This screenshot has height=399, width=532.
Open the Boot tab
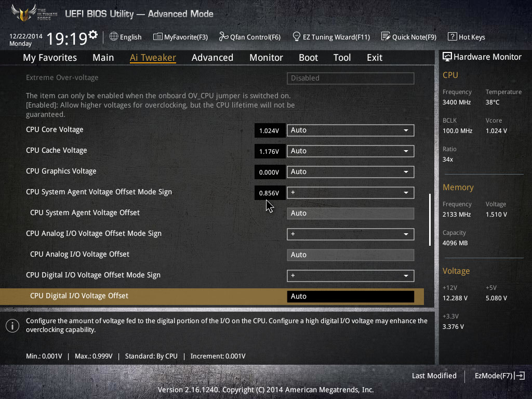pyautogui.click(x=309, y=58)
